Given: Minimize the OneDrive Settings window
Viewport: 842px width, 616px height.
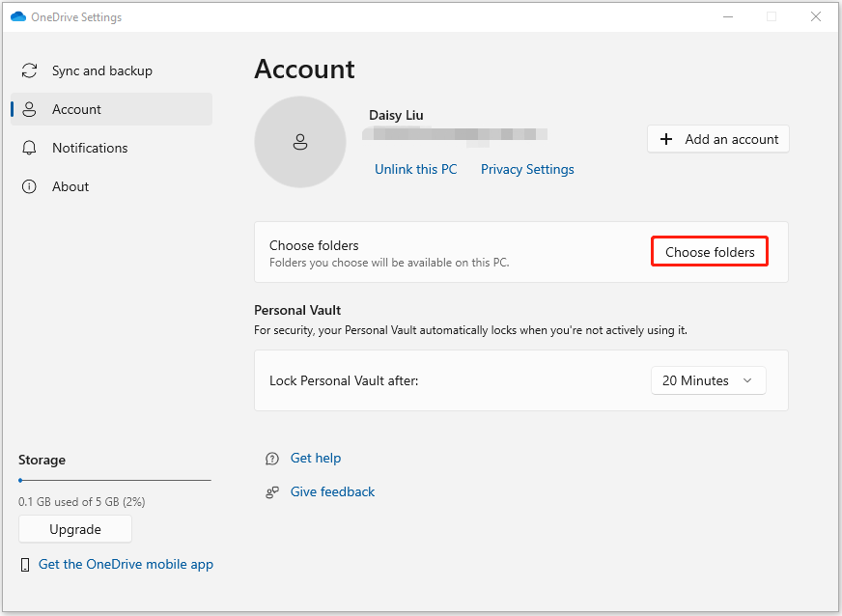Looking at the screenshot, I should point(728,16).
